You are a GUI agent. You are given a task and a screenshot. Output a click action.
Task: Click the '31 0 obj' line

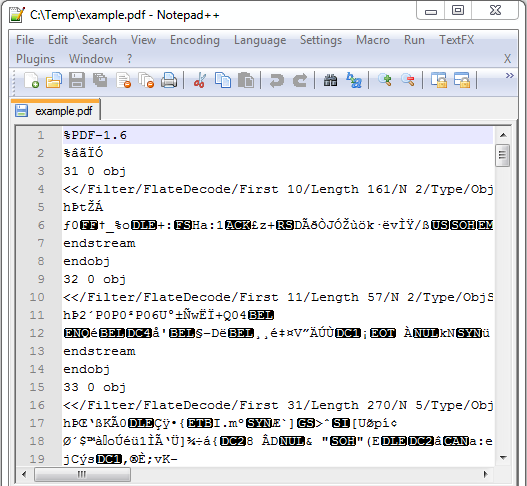95,171
